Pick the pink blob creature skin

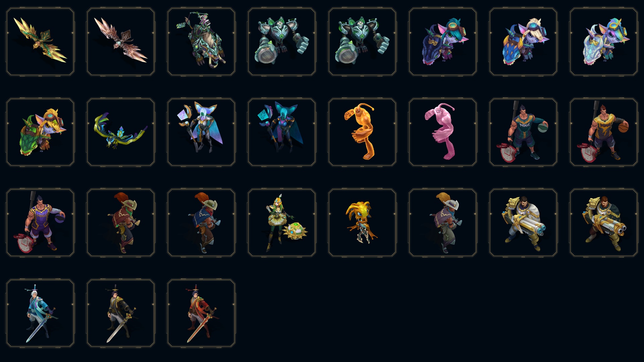point(443,132)
